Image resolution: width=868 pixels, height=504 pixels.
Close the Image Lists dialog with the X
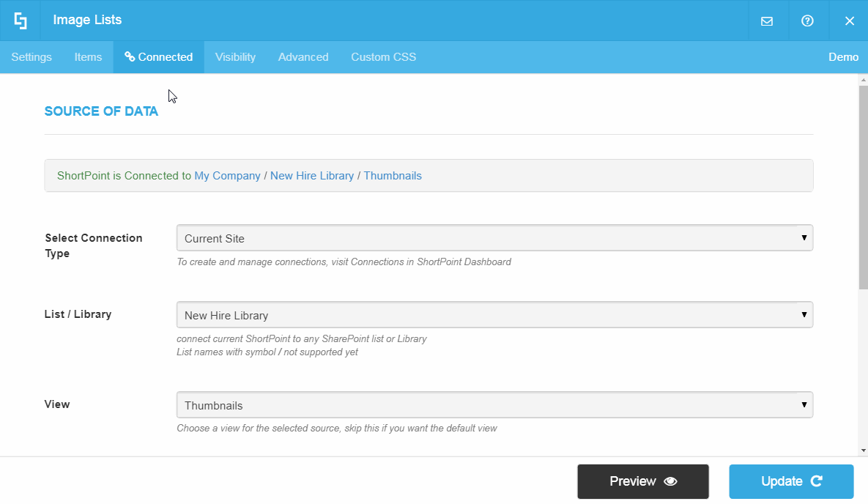pyautogui.click(x=850, y=21)
